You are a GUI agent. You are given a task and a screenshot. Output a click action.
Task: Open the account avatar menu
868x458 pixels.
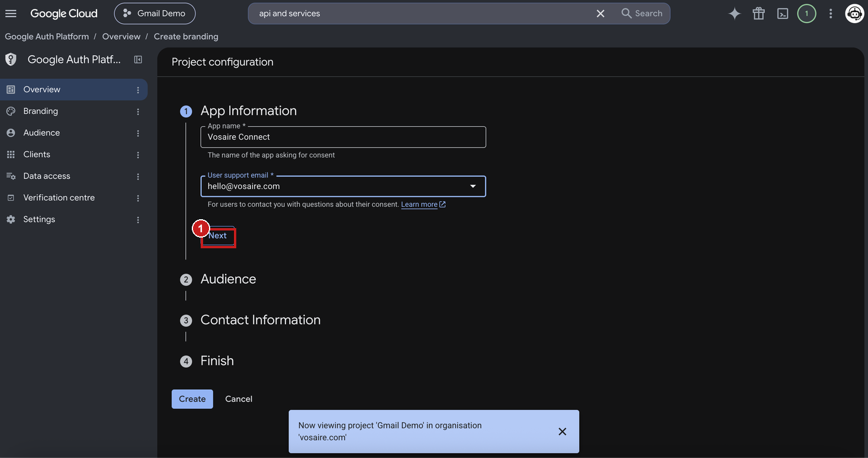click(854, 14)
